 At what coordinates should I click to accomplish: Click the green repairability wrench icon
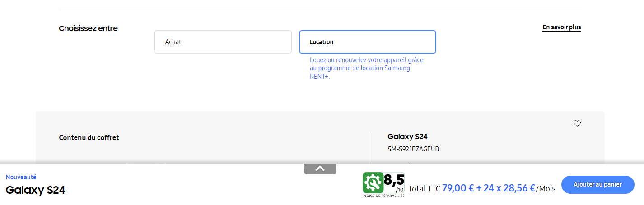pos(373,182)
